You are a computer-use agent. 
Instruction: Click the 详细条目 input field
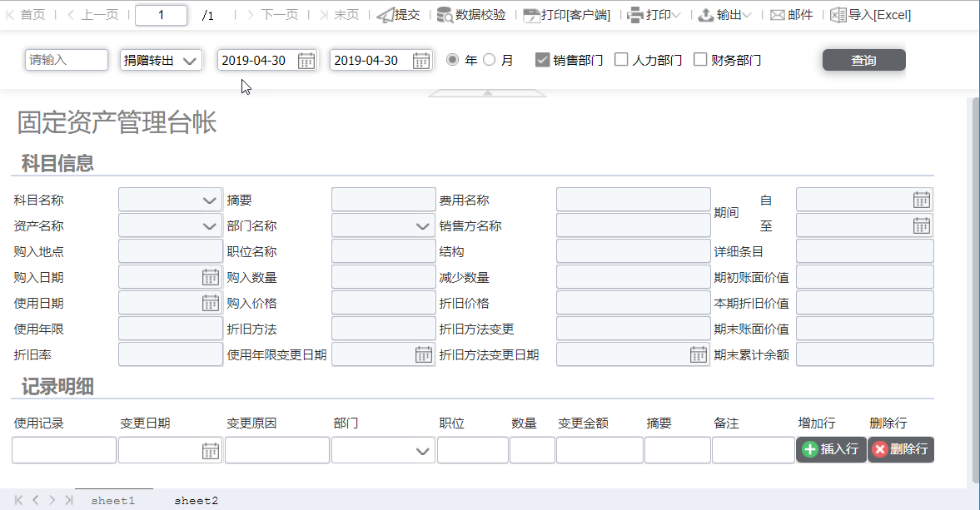coord(865,251)
